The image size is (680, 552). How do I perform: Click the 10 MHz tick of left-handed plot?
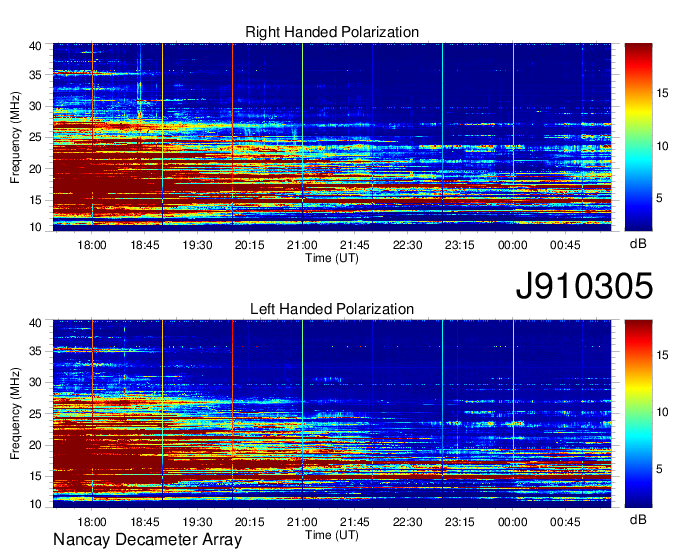(x=36, y=504)
